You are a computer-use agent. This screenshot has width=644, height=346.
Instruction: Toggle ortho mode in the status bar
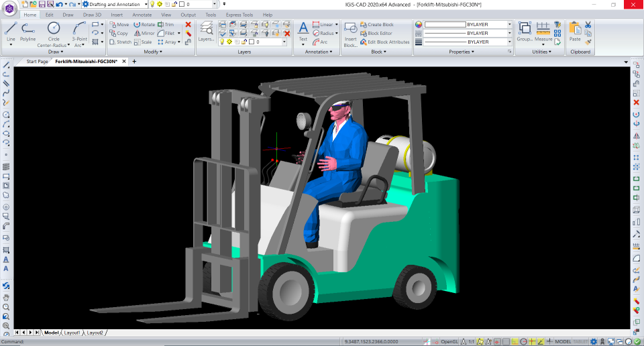pos(515,341)
